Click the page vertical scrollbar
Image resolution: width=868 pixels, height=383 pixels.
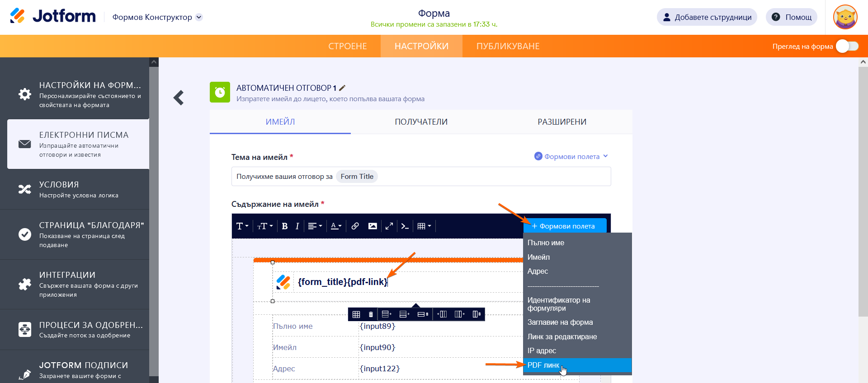[x=863, y=191]
